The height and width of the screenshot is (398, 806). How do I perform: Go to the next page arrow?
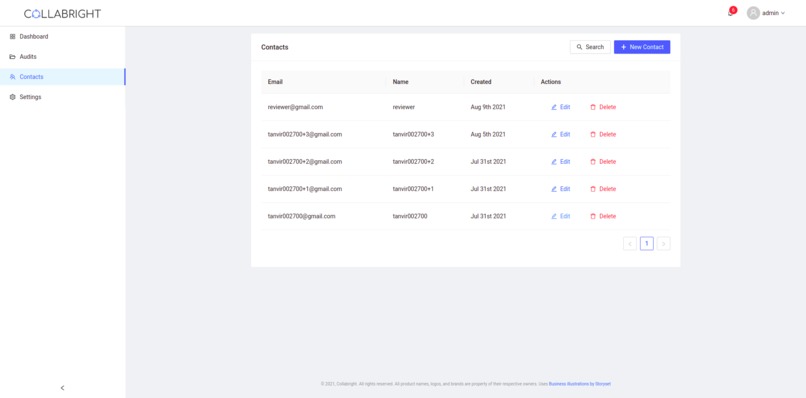click(664, 244)
